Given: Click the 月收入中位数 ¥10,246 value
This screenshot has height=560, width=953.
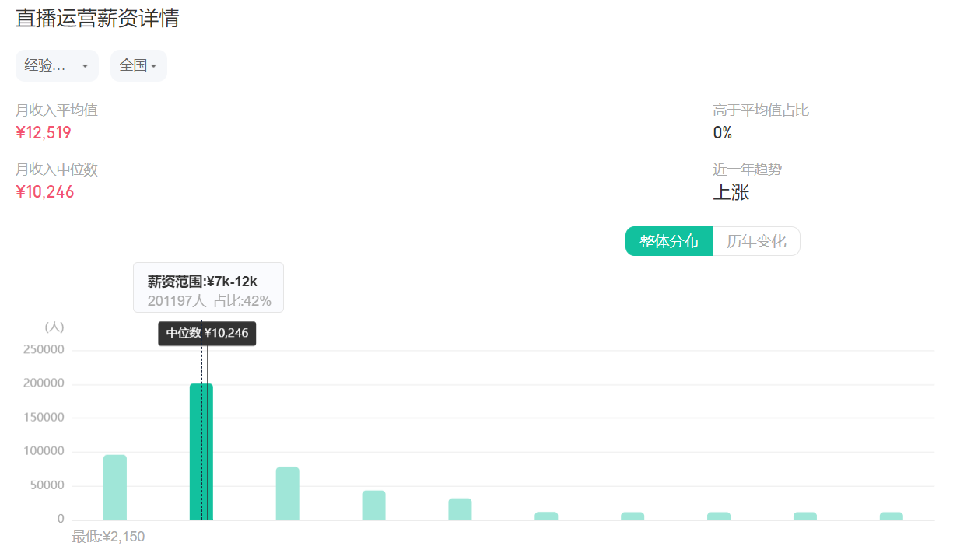Looking at the screenshot, I should [x=44, y=192].
